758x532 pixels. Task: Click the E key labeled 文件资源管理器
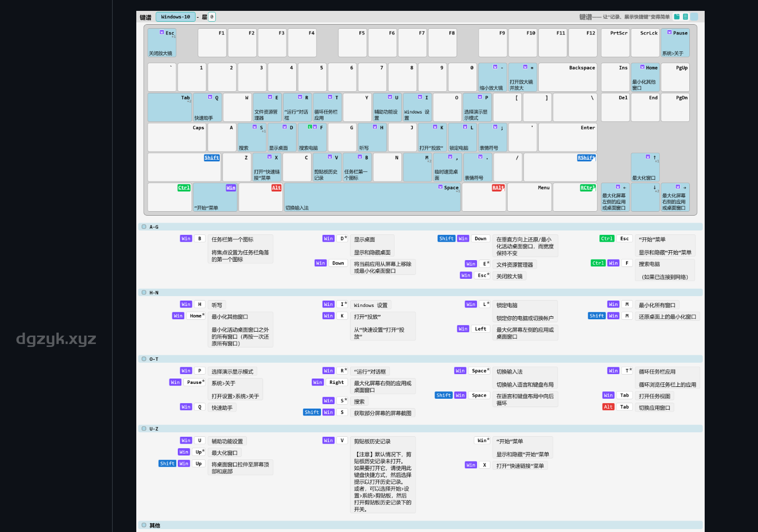tap(267, 108)
